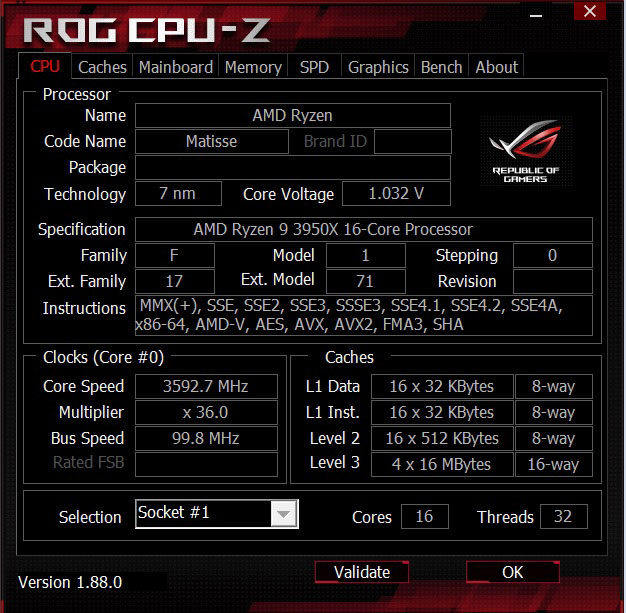The width and height of the screenshot is (626, 613).
Task: Click the Socket #1 selection box
Action: tap(216, 514)
